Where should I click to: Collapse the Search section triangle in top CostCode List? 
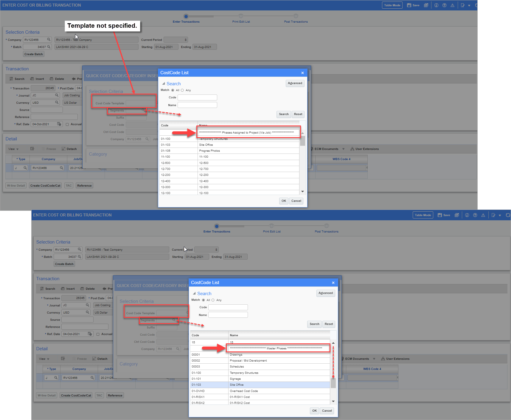[164, 84]
